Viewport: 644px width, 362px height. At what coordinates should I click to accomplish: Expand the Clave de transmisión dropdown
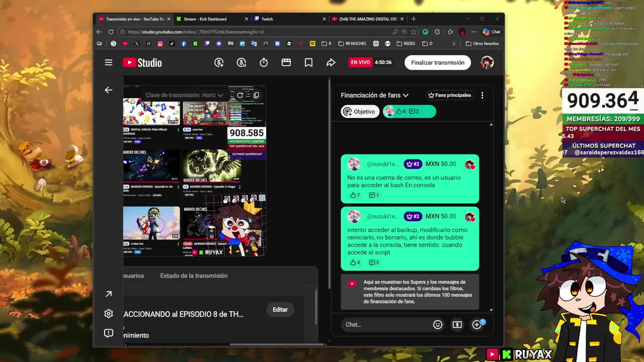185,95
